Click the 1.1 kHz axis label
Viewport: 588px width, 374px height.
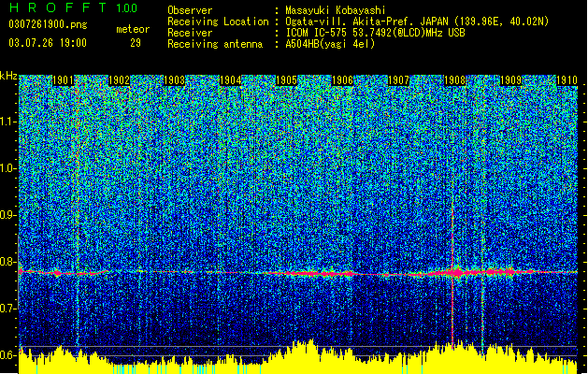click(7, 122)
